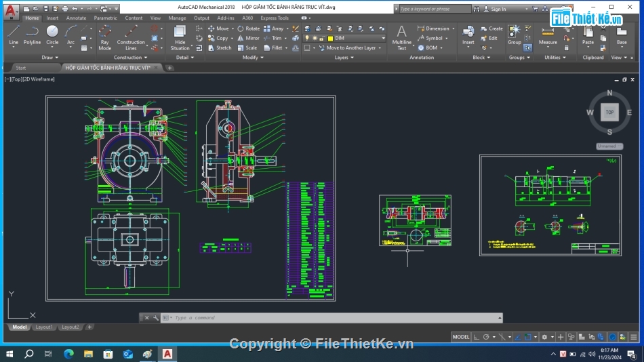Select the Arc tool
Viewport: 644px width, 362px height.
[71, 35]
